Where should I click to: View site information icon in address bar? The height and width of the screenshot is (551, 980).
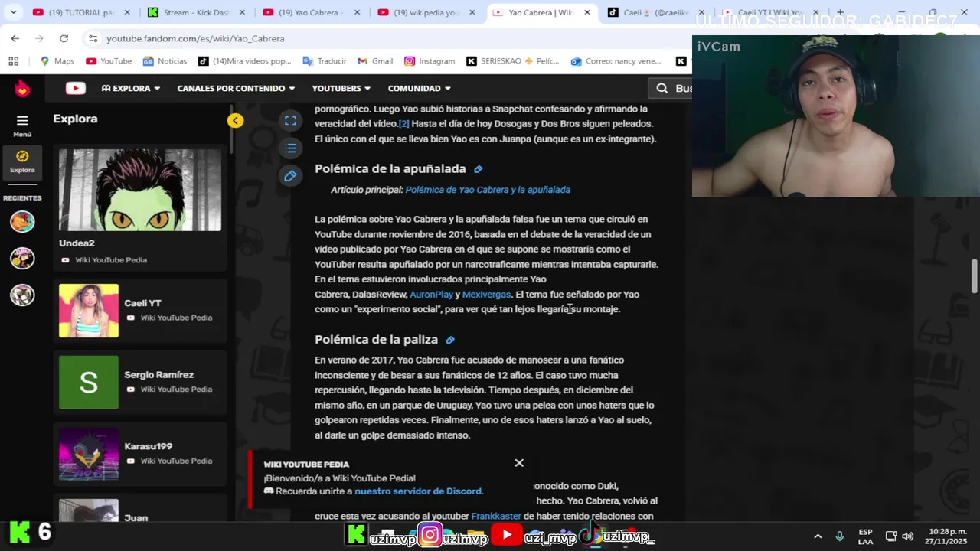coord(93,38)
